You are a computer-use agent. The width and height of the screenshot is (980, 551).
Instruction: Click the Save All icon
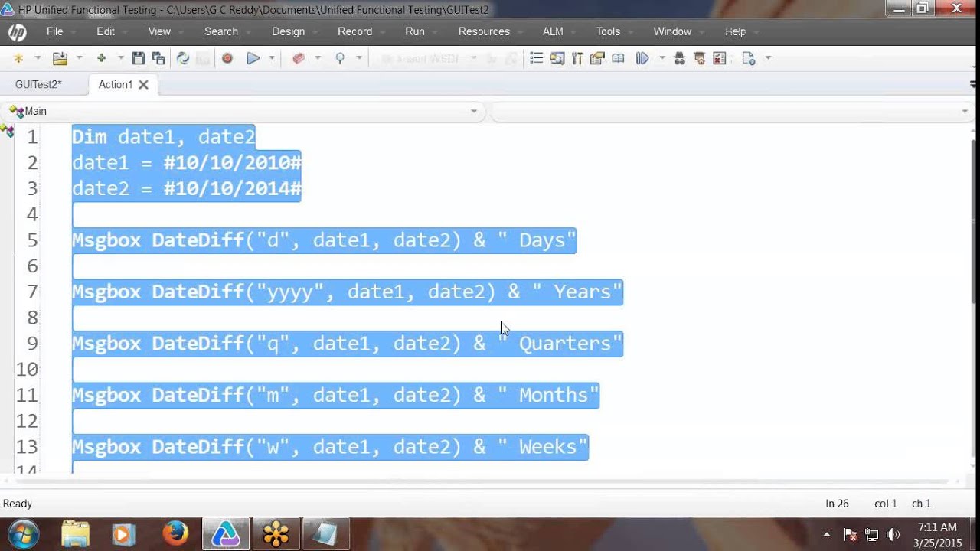(158, 58)
